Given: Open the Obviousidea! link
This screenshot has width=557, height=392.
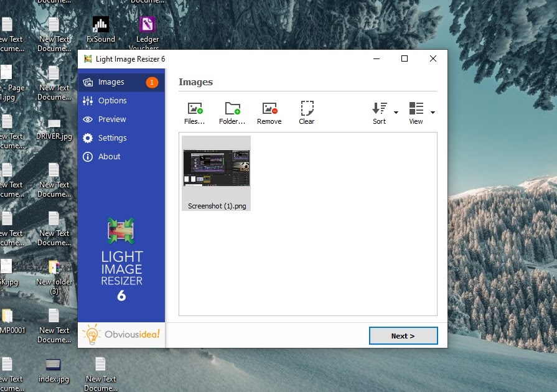Looking at the screenshot, I should coord(121,335).
